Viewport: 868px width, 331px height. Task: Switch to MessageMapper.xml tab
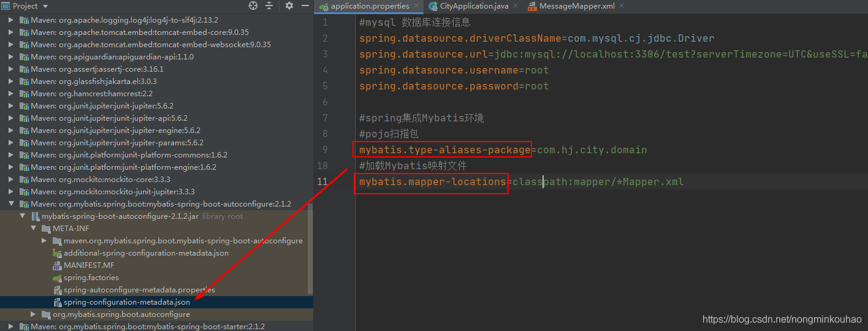576,6
